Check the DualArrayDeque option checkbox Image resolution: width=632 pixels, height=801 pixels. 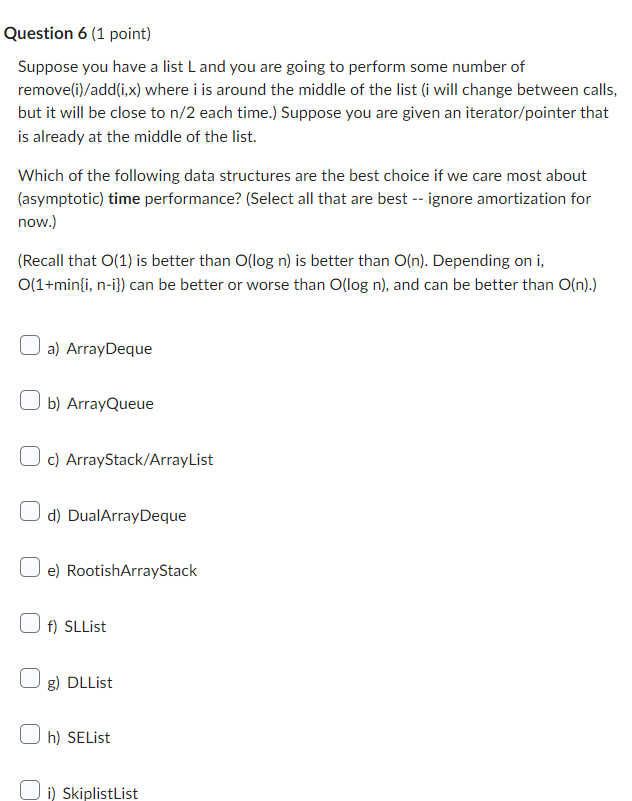tap(30, 510)
